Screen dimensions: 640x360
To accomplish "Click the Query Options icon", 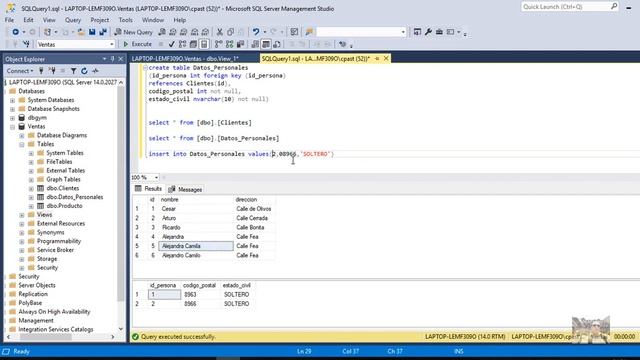I will (193, 44).
